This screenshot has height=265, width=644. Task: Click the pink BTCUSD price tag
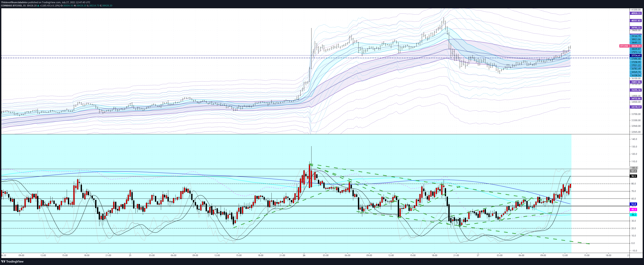pos(624,46)
